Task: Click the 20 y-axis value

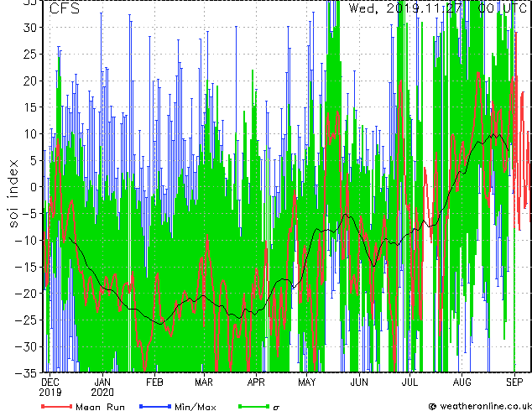Action: tap(30, 81)
